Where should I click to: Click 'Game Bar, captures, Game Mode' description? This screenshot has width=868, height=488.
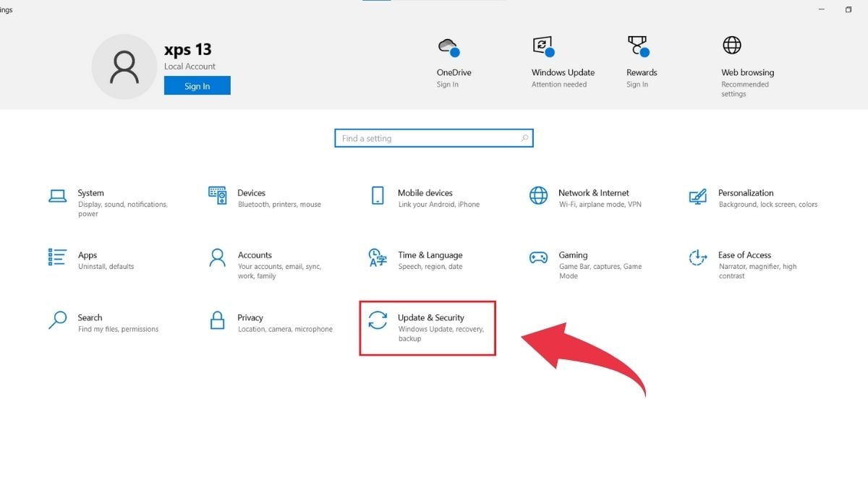pos(600,271)
